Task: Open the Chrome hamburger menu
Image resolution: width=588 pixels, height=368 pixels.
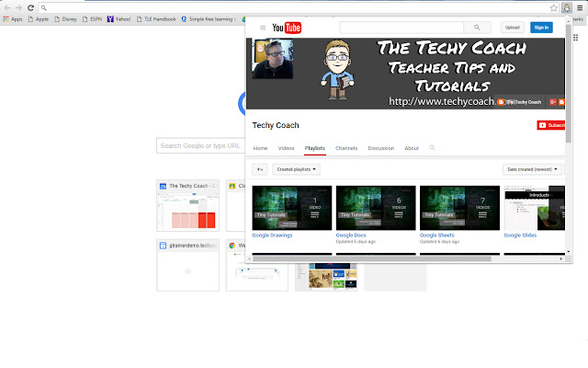Action: coord(580,7)
